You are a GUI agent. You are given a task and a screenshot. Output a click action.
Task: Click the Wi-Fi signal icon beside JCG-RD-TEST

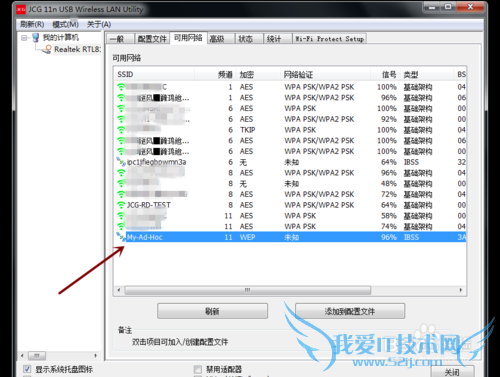pos(121,205)
